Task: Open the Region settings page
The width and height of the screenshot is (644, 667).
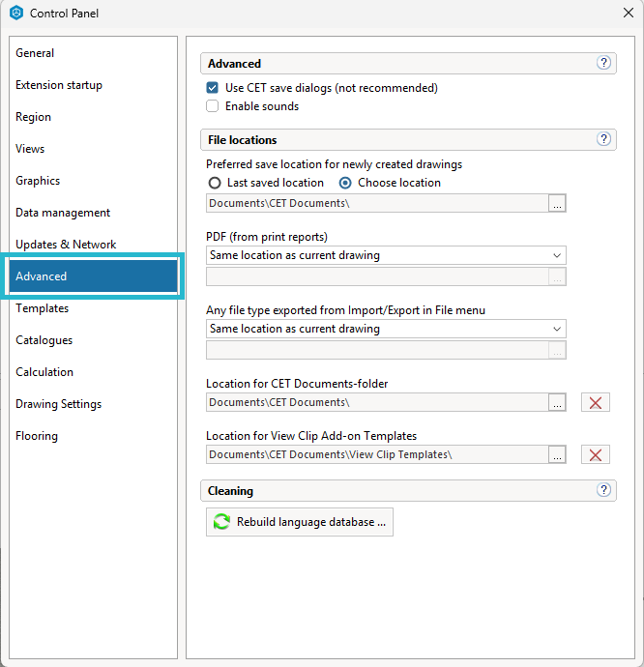Action: 93,117
